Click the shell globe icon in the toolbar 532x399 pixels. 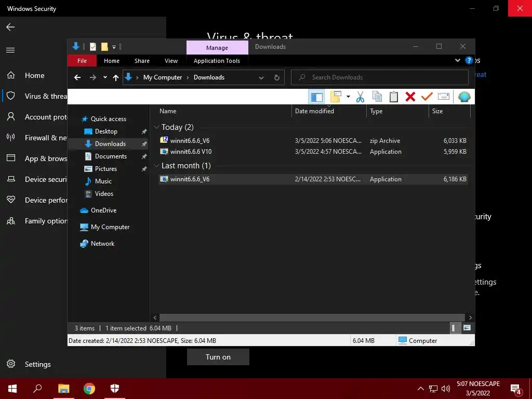pos(464,97)
